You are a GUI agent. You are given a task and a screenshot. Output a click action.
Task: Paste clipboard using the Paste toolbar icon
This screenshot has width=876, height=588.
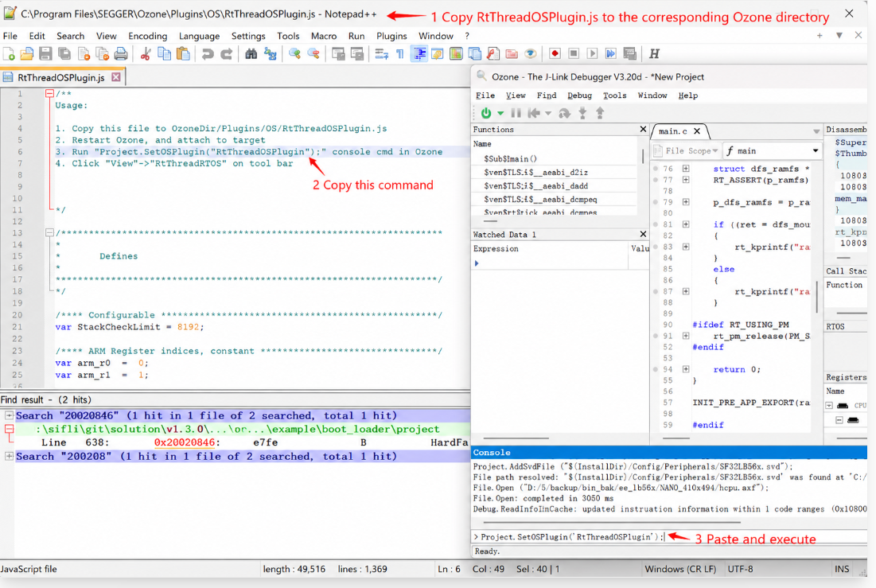point(183,53)
